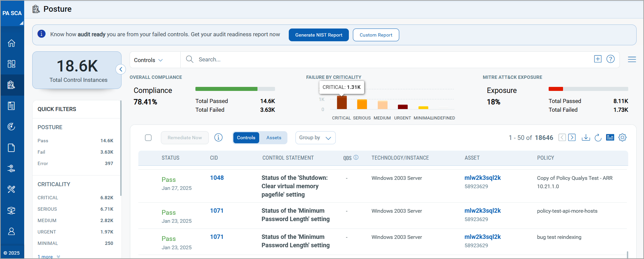This screenshot has height=259, width=644.
Task: Click Custom Report button
Action: tap(376, 35)
